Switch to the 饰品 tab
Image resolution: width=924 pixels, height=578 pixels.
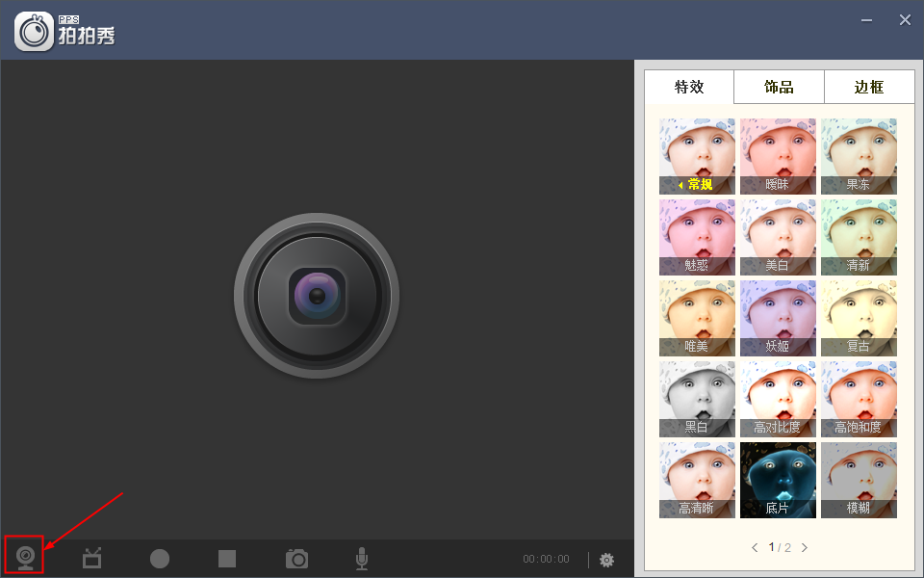pyautogui.click(x=779, y=87)
